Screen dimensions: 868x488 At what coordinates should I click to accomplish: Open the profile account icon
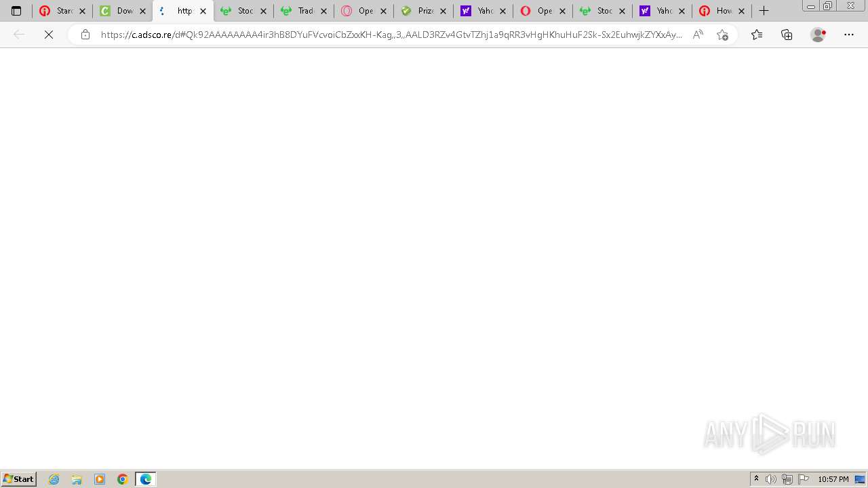818,35
